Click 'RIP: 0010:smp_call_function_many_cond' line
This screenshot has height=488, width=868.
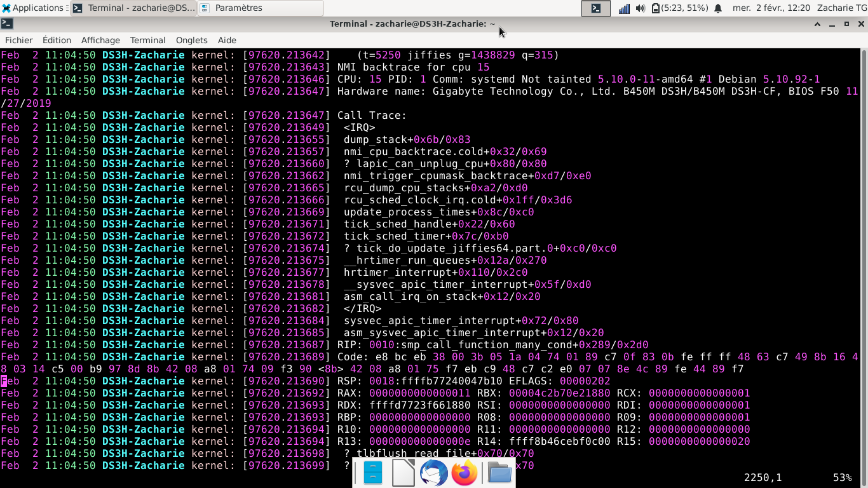[493, 345]
